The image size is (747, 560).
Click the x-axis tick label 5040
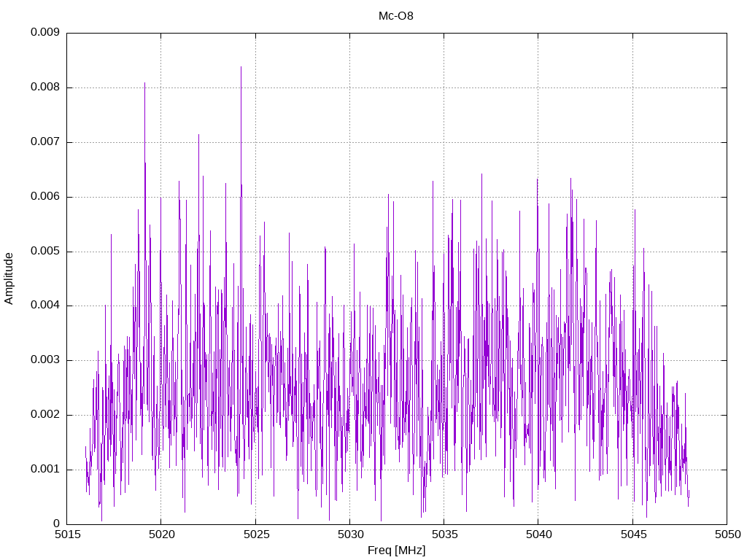click(539, 534)
